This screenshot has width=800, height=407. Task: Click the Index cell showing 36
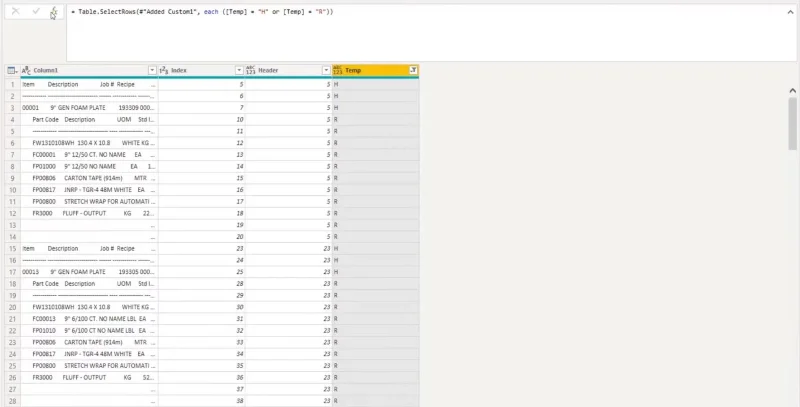[x=202, y=377]
